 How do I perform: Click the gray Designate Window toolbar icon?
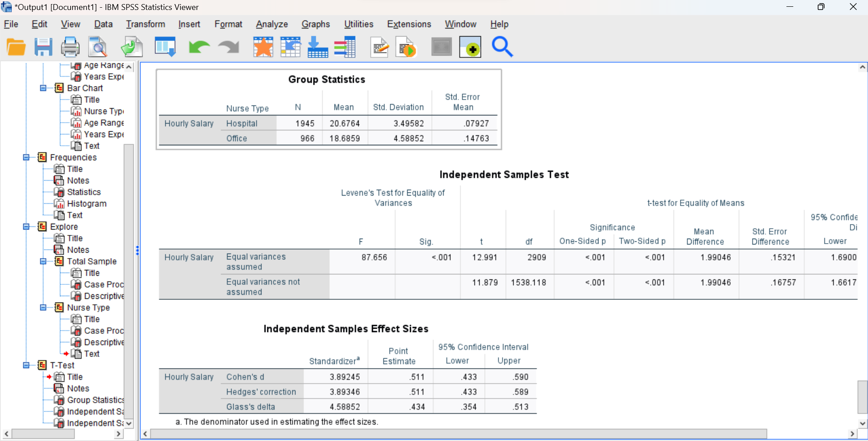point(441,47)
